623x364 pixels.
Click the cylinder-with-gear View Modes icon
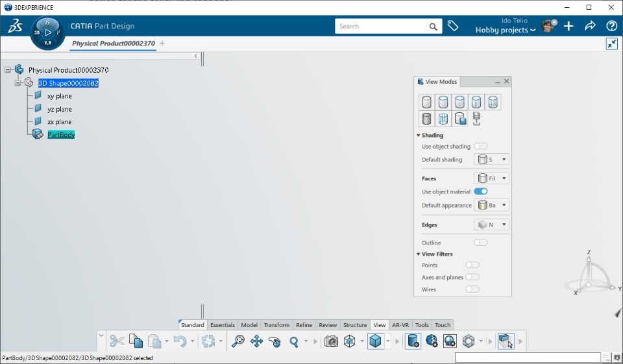[413, 341]
